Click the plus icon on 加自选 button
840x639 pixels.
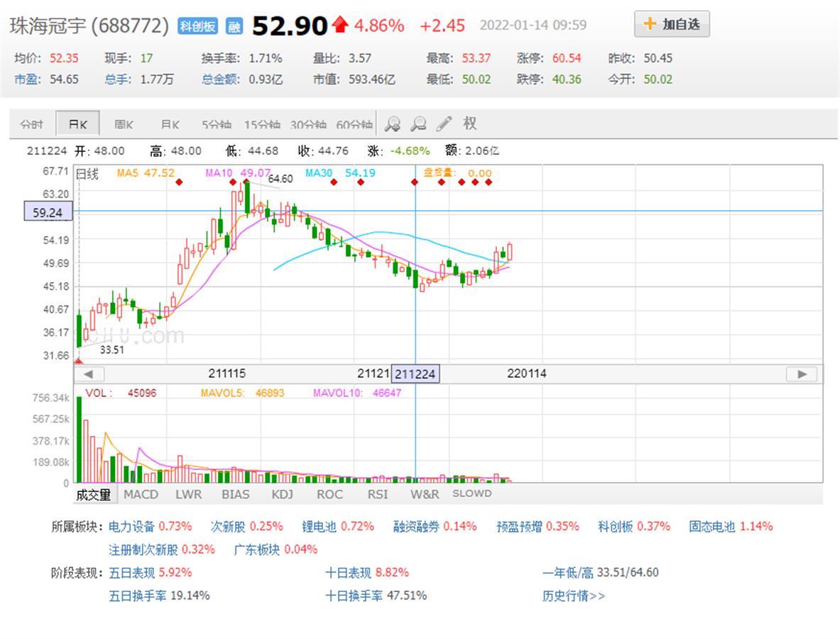(x=649, y=23)
